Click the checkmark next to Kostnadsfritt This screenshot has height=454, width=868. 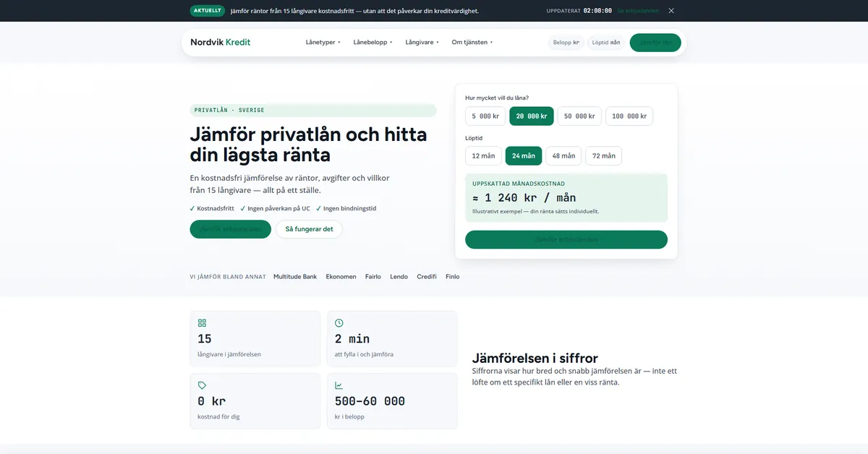(192, 208)
